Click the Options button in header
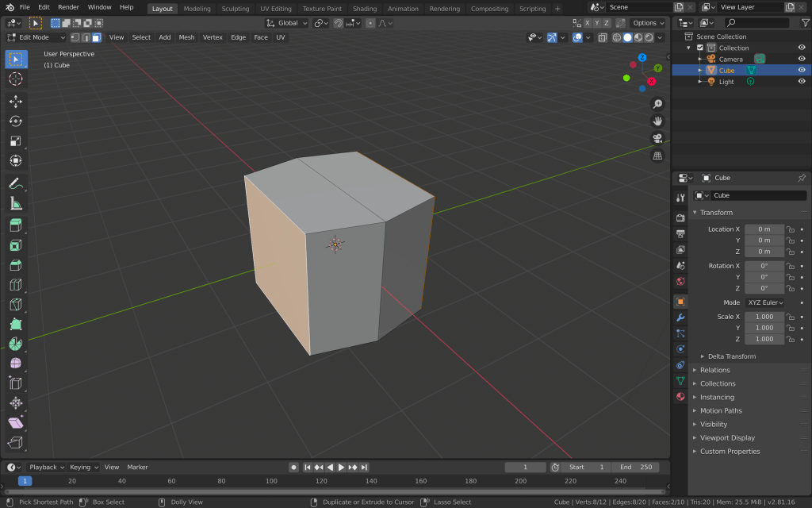This screenshot has height=508, width=812. pyautogui.click(x=647, y=23)
